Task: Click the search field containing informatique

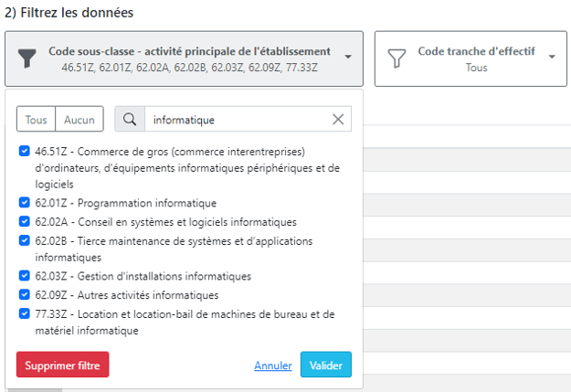Action: coord(236,120)
